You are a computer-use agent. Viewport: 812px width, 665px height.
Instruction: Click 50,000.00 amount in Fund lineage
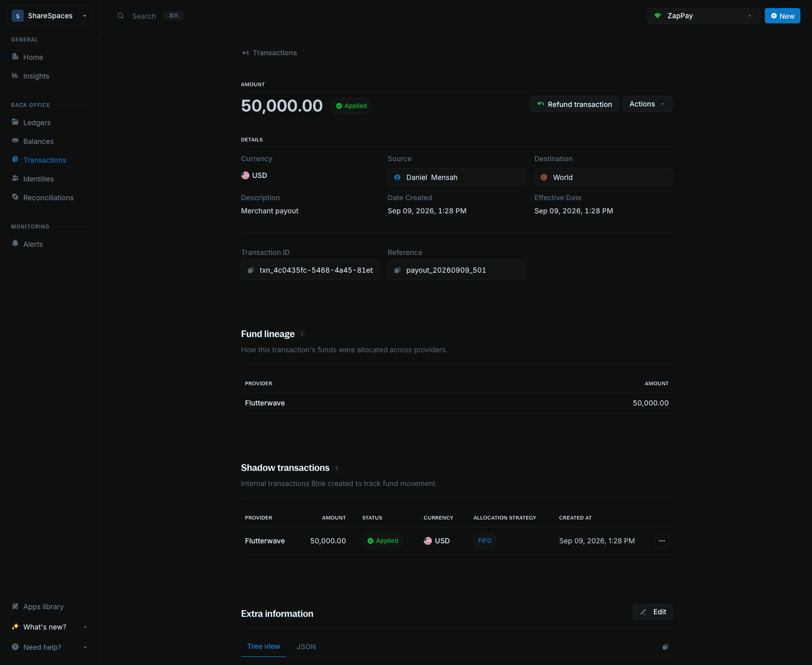651,403
